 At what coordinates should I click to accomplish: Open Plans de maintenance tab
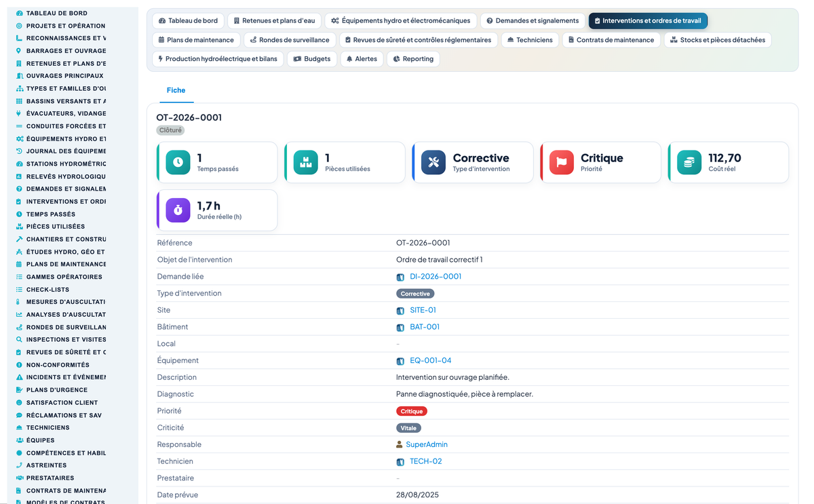(x=196, y=40)
